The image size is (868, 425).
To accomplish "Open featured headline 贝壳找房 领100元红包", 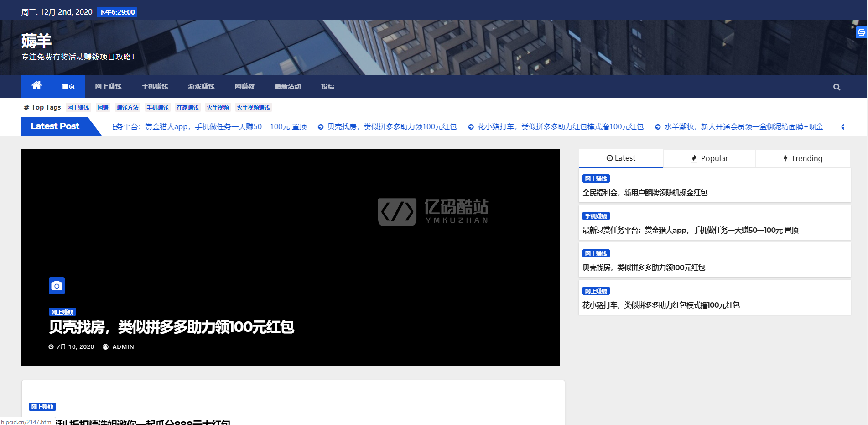I will coord(172,327).
